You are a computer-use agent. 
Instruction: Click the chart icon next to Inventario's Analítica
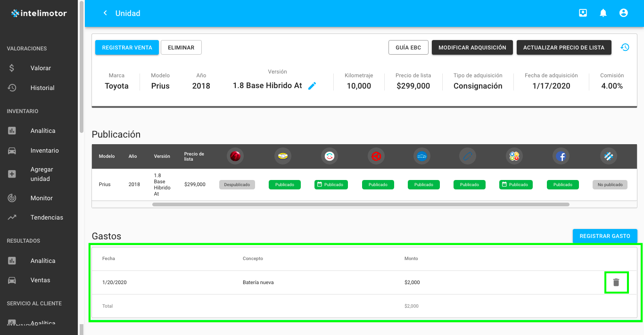(12, 131)
